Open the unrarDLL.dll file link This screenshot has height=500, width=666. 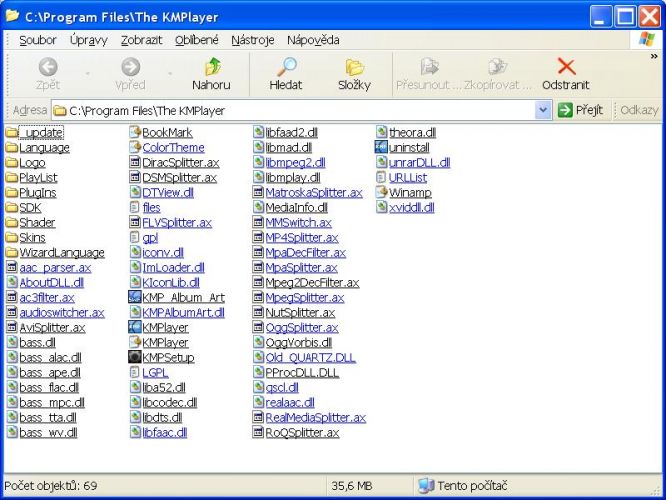[420, 162]
